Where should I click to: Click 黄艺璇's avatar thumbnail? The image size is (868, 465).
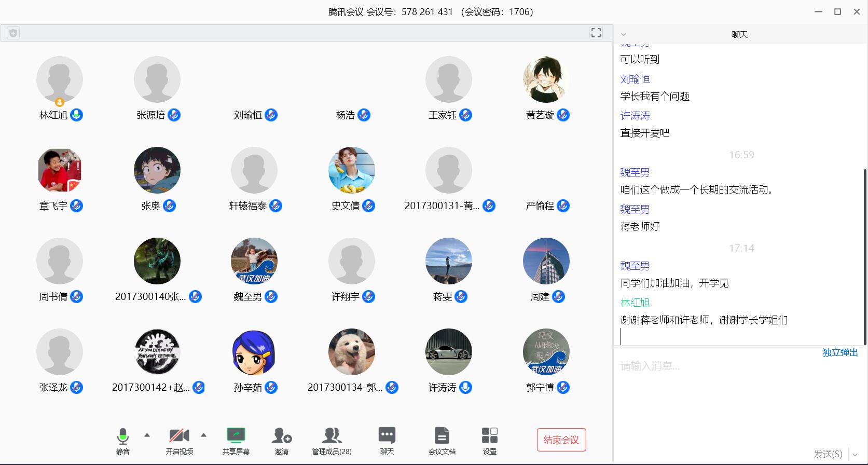546,79
